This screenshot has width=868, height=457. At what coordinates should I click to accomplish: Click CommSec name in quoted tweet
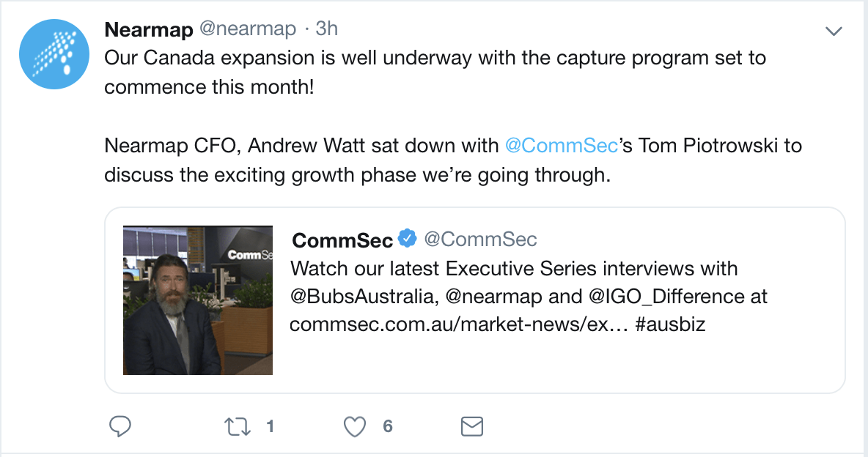tap(342, 239)
